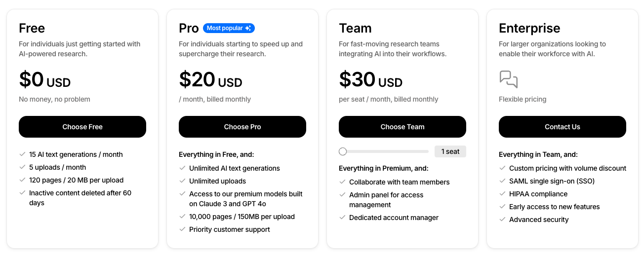The height and width of the screenshot is (258, 644).
Task: Click checkmark beside Dedicated account manager
Action: pos(342,218)
